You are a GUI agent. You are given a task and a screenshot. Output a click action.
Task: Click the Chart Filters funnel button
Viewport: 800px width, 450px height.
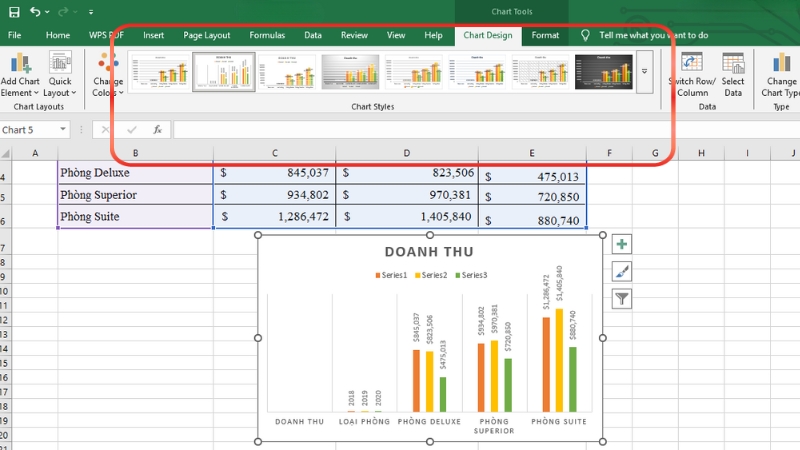[x=622, y=298]
